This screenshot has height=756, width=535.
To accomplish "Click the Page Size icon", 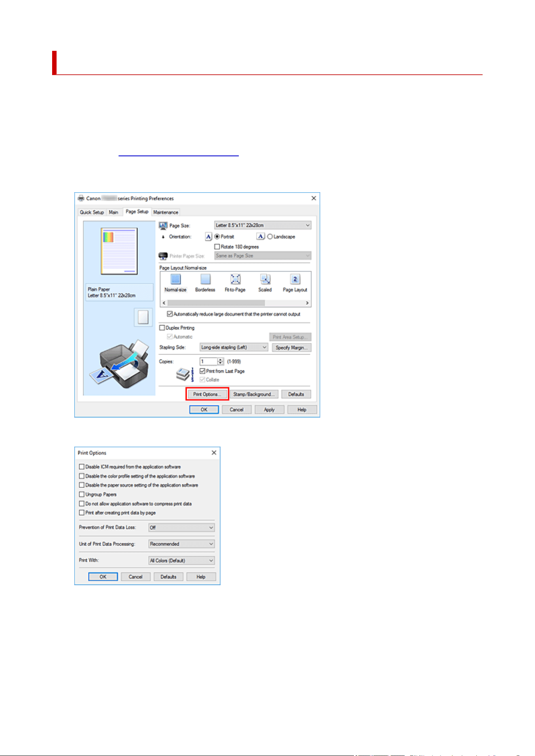I will tap(163, 225).
